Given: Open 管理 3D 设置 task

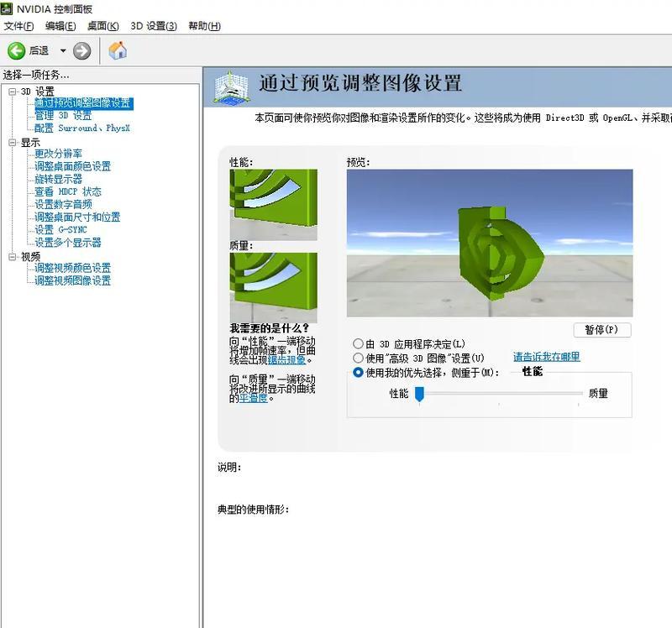Looking at the screenshot, I should click(63, 116).
